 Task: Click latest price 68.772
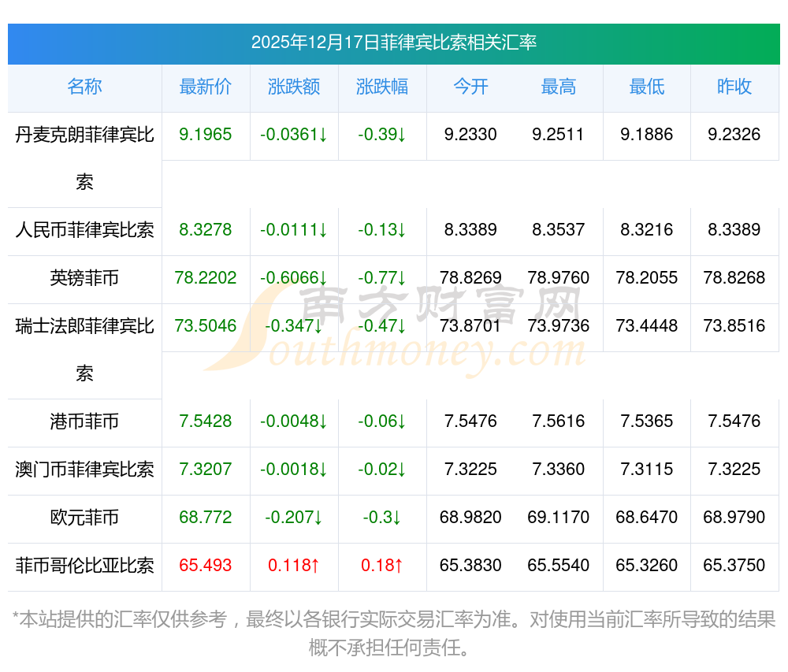(206, 518)
